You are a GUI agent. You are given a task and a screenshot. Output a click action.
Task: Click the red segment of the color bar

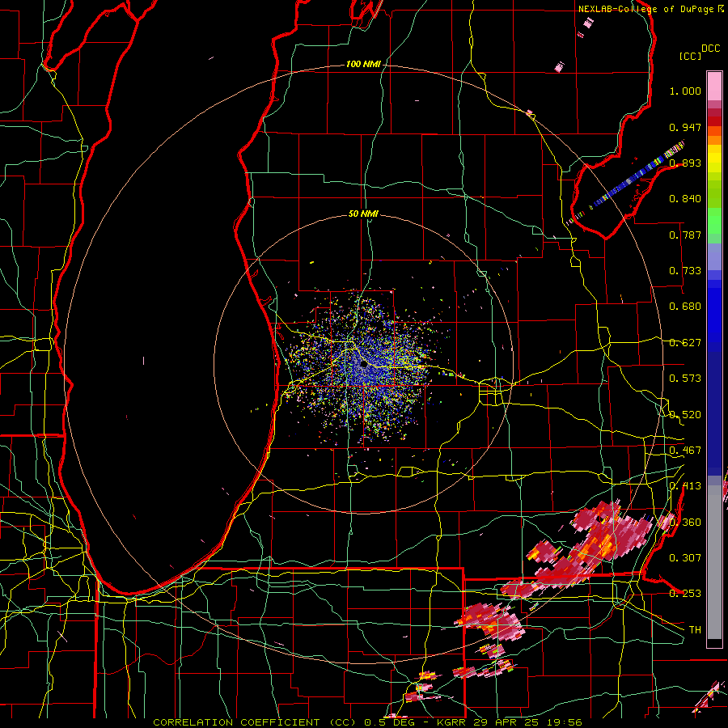click(714, 121)
